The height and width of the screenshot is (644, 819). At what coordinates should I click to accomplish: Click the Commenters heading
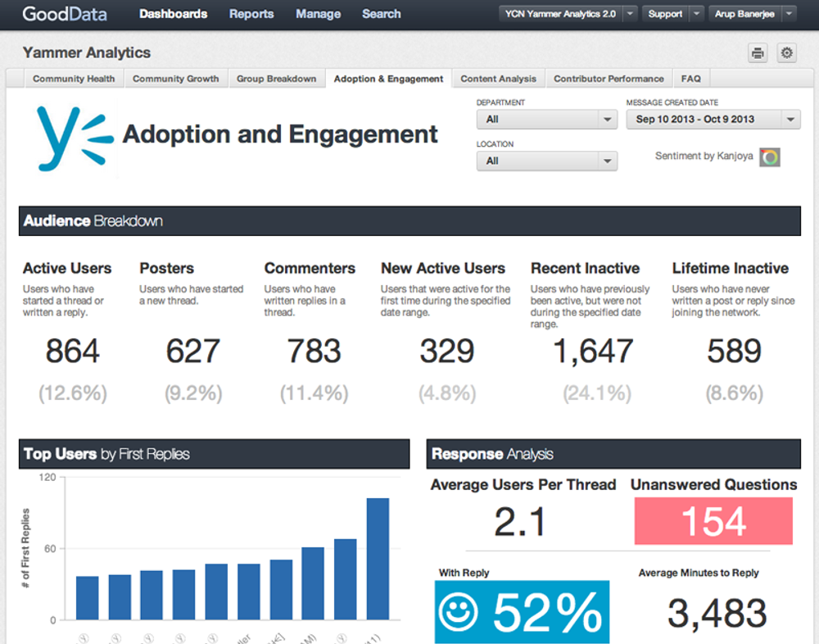[310, 268]
